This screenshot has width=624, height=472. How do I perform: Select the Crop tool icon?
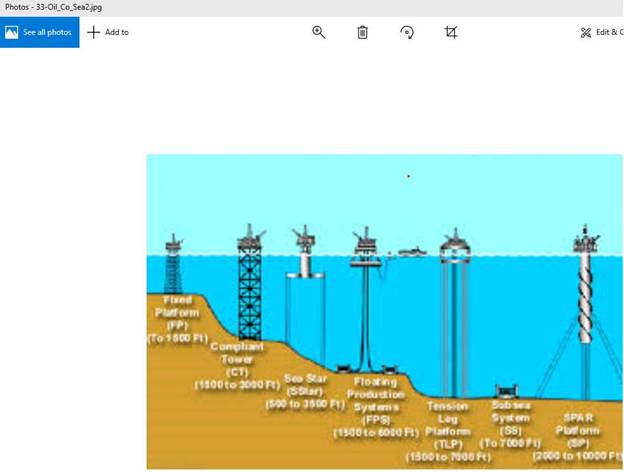(451, 32)
